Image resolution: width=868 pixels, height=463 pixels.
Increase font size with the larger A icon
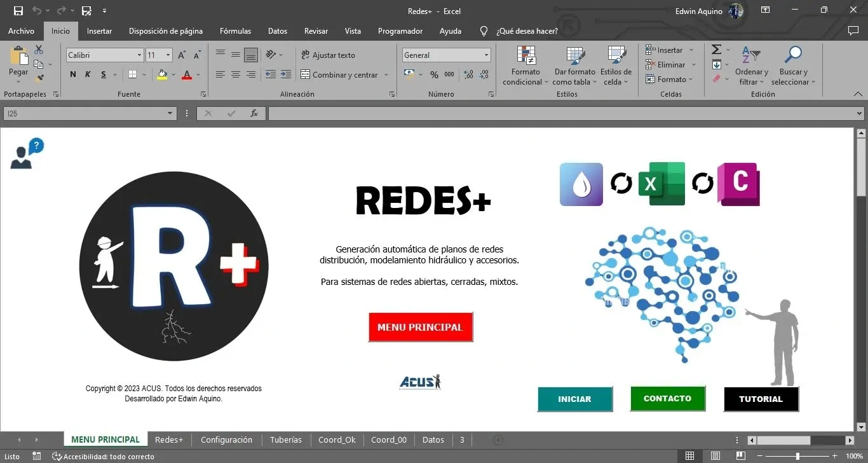[x=182, y=55]
